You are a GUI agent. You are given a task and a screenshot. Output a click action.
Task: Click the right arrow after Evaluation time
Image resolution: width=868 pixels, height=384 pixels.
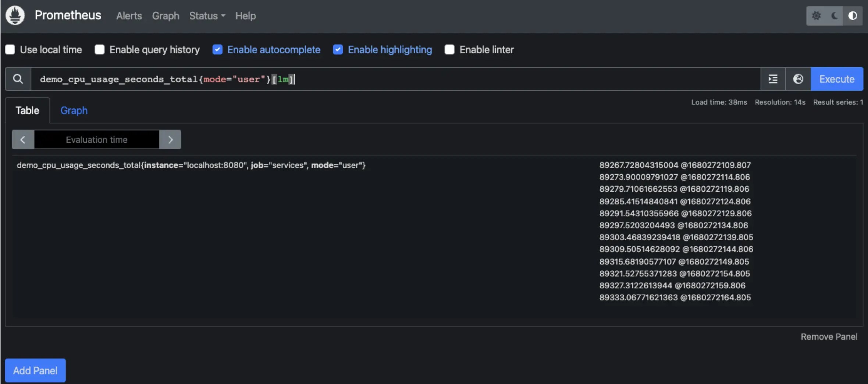170,139
